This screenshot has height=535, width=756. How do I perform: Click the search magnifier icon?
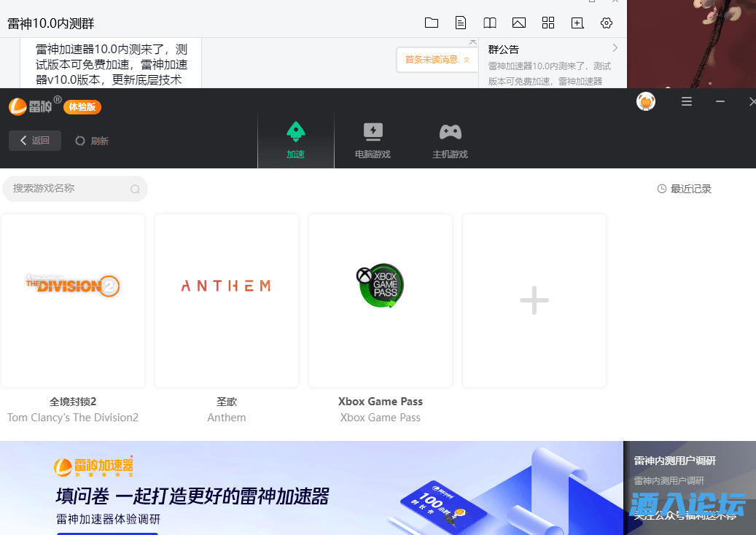(135, 189)
